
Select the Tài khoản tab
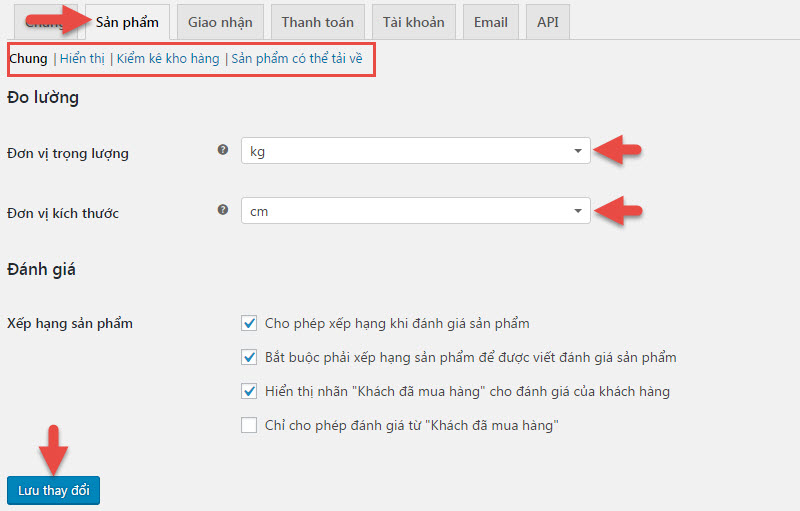point(413,22)
